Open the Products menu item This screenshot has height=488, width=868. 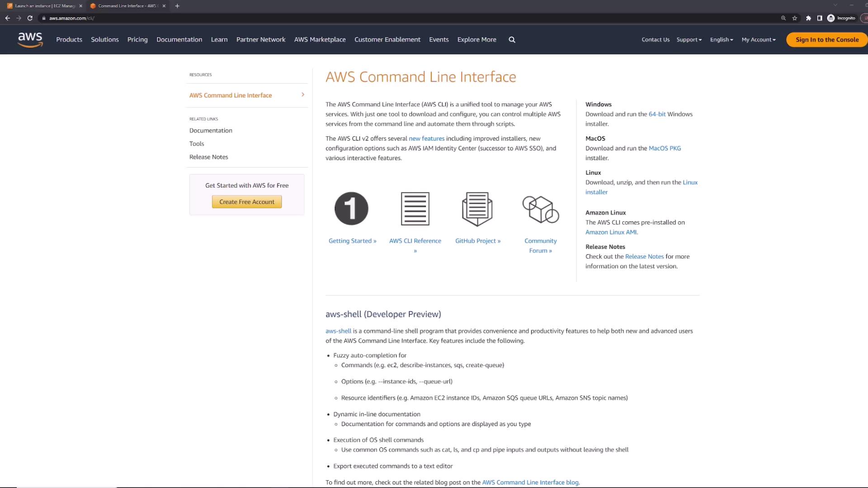pyautogui.click(x=69, y=40)
